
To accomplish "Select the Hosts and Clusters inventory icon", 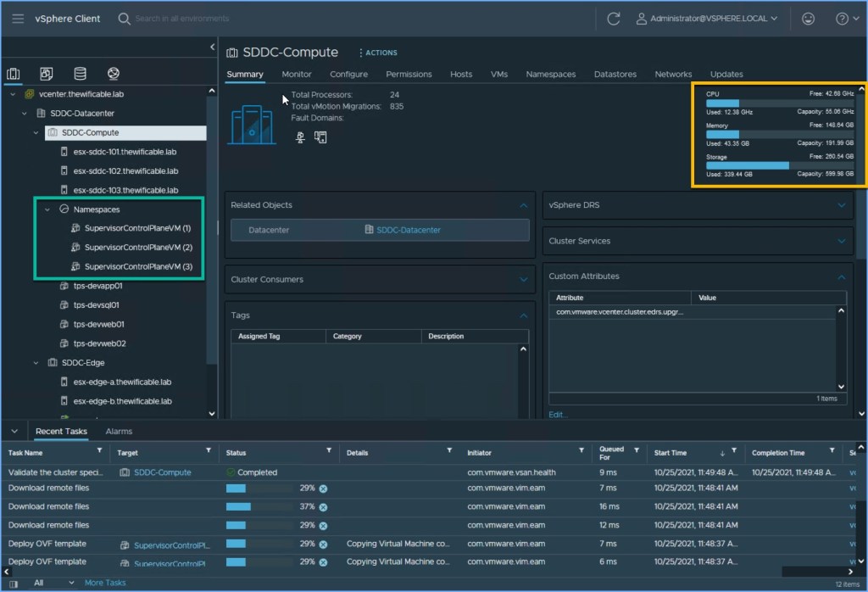I will pos(14,74).
